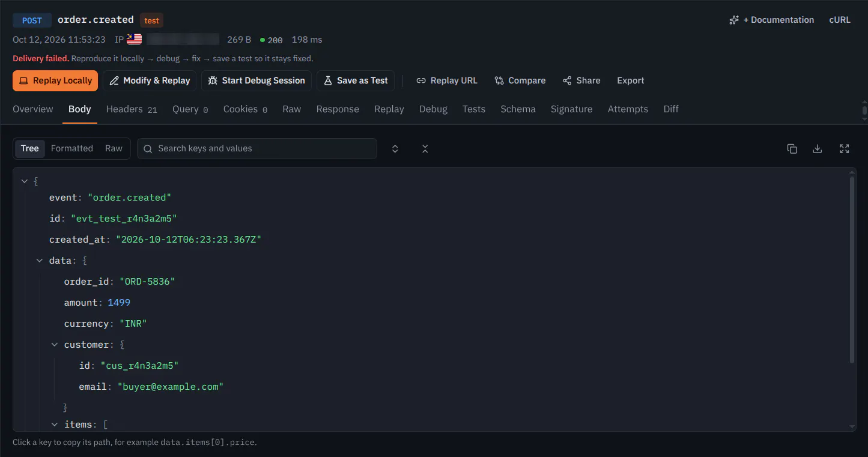Click the link icon beside Replay URL
Screen dimensions: 868x457
click(421, 81)
